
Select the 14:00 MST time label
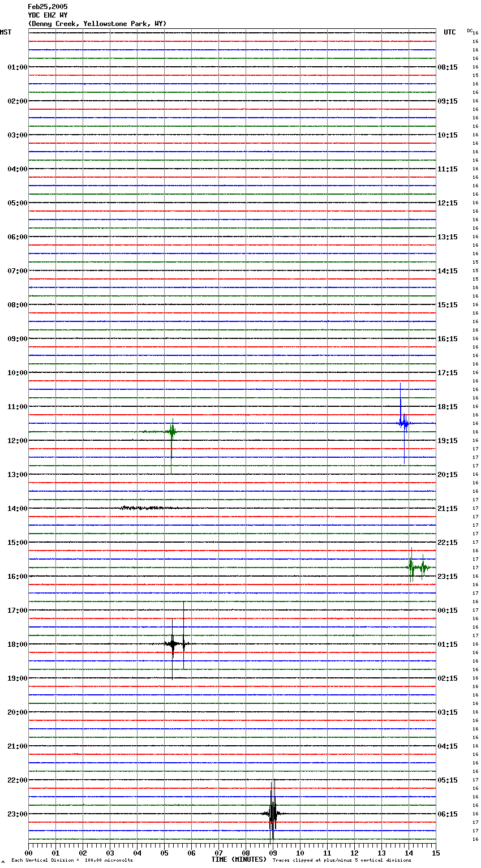(17, 509)
